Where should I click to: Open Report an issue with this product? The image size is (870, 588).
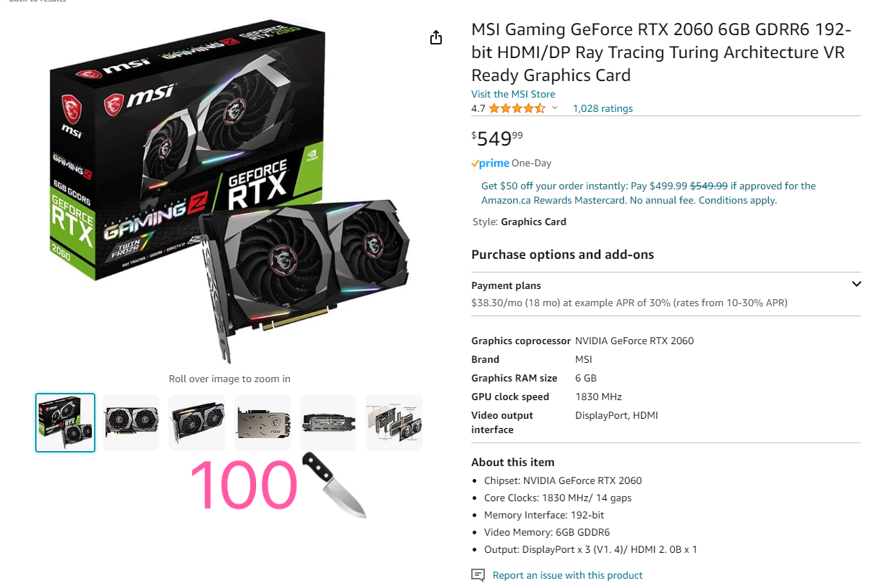(x=567, y=575)
